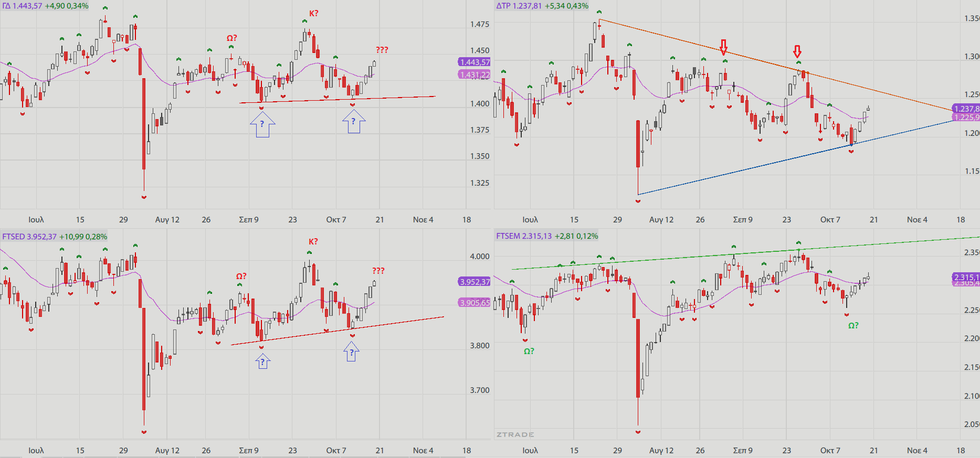Click 'Ιουλ' date label in ΔΤΡ chart
The height and width of the screenshot is (458, 980).
[x=530, y=219]
